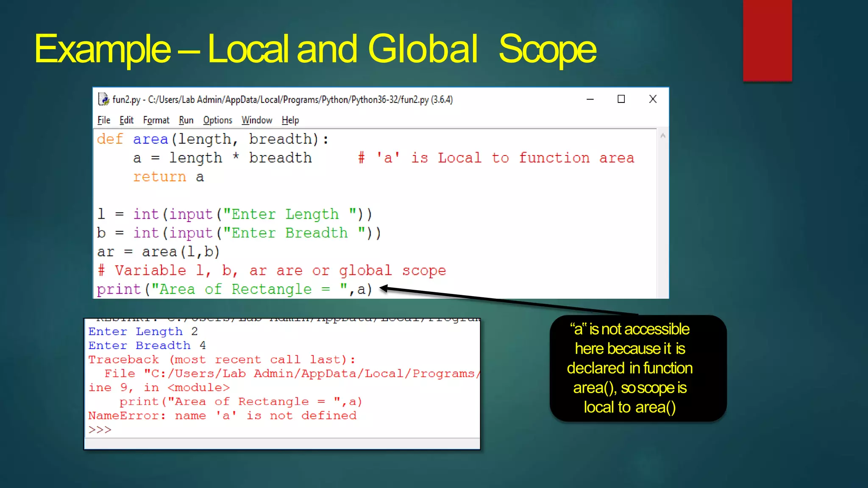The height and width of the screenshot is (488, 868).
Task: Close the fun2.py editor window
Action: pyautogui.click(x=653, y=99)
